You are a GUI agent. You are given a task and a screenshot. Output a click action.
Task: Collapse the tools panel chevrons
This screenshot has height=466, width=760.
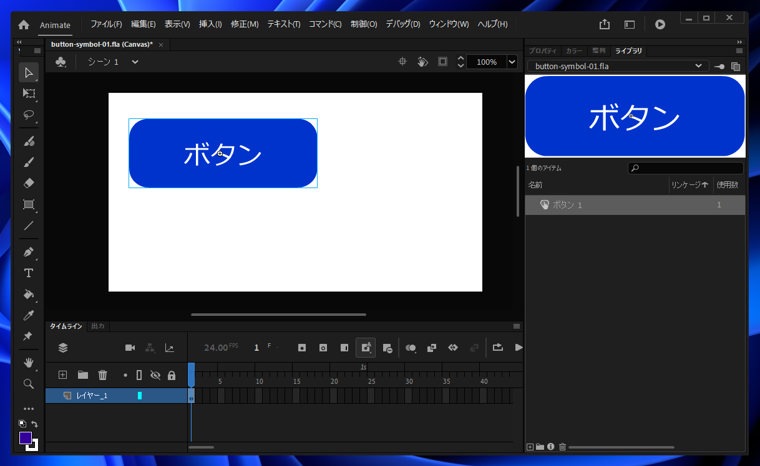point(19,42)
